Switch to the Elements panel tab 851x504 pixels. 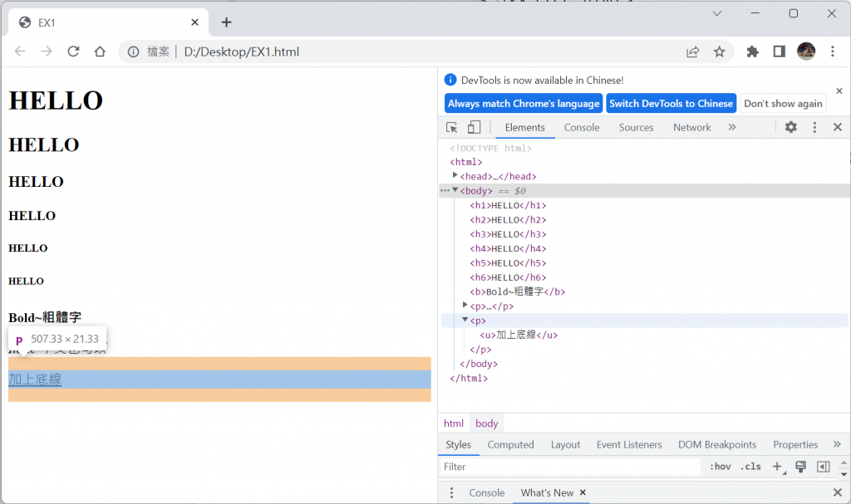tap(525, 128)
